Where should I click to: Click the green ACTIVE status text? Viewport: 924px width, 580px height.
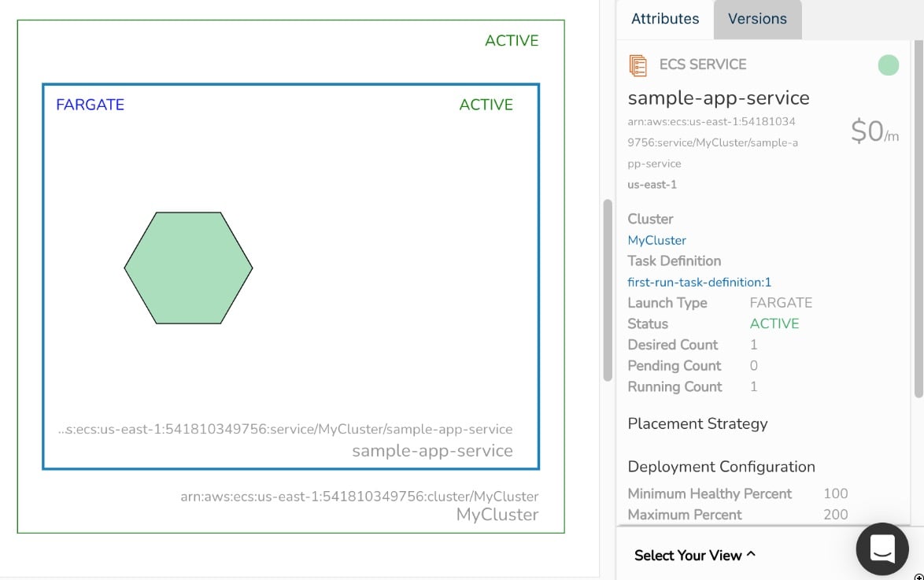click(x=774, y=323)
